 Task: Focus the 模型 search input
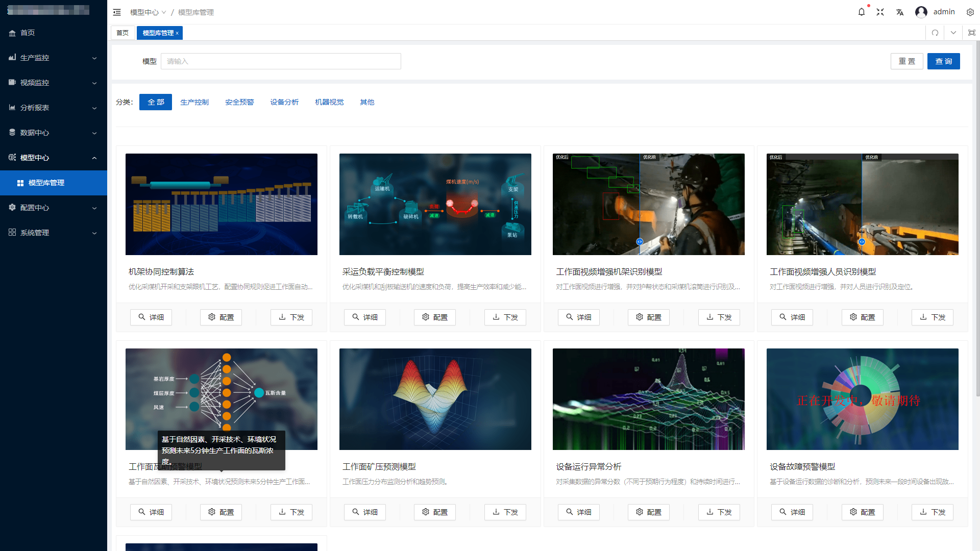pos(281,61)
